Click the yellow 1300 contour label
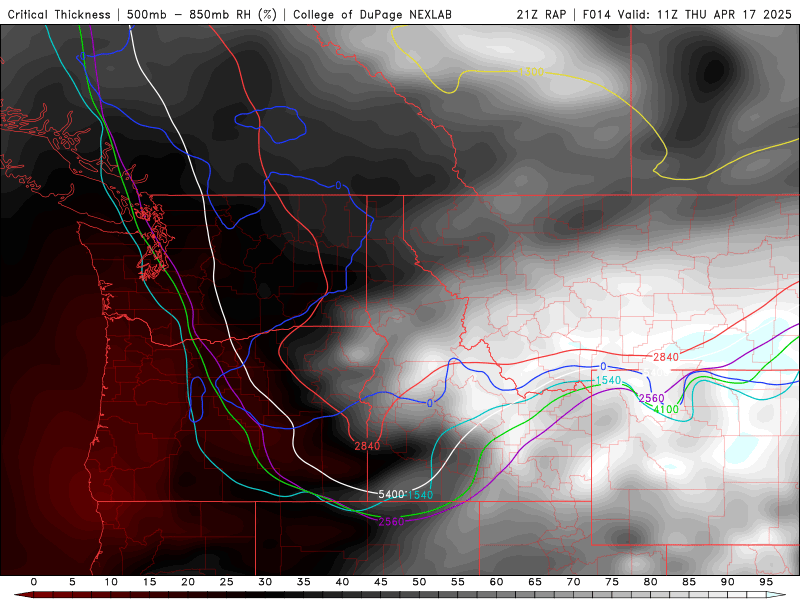The image size is (800, 600). 531,71
